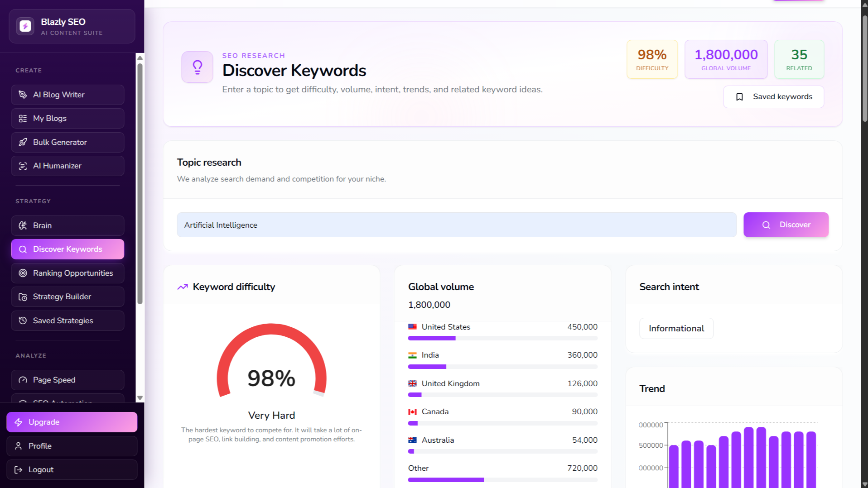The width and height of the screenshot is (868, 488).
Task: Click the 450,000 United States value
Action: pyautogui.click(x=582, y=327)
